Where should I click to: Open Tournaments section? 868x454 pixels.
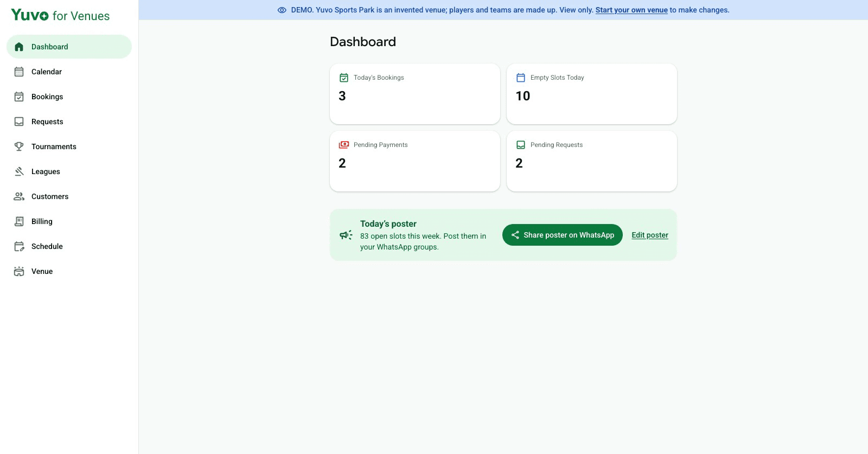[69, 146]
